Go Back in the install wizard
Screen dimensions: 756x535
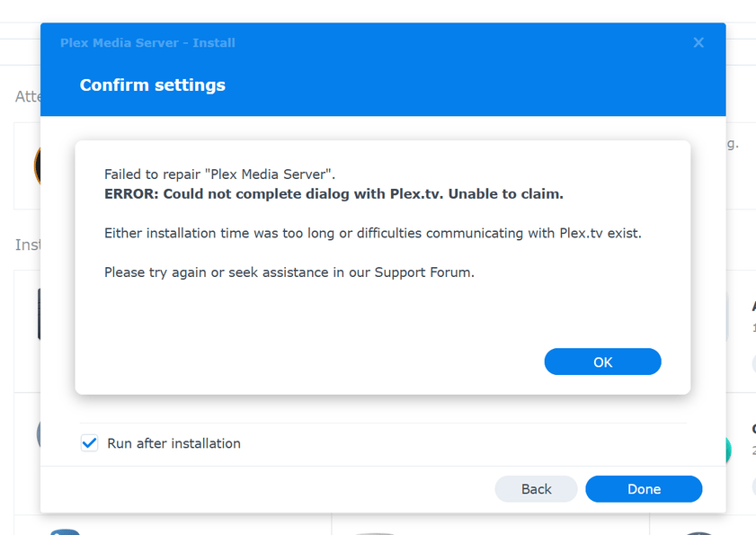click(x=536, y=489)
